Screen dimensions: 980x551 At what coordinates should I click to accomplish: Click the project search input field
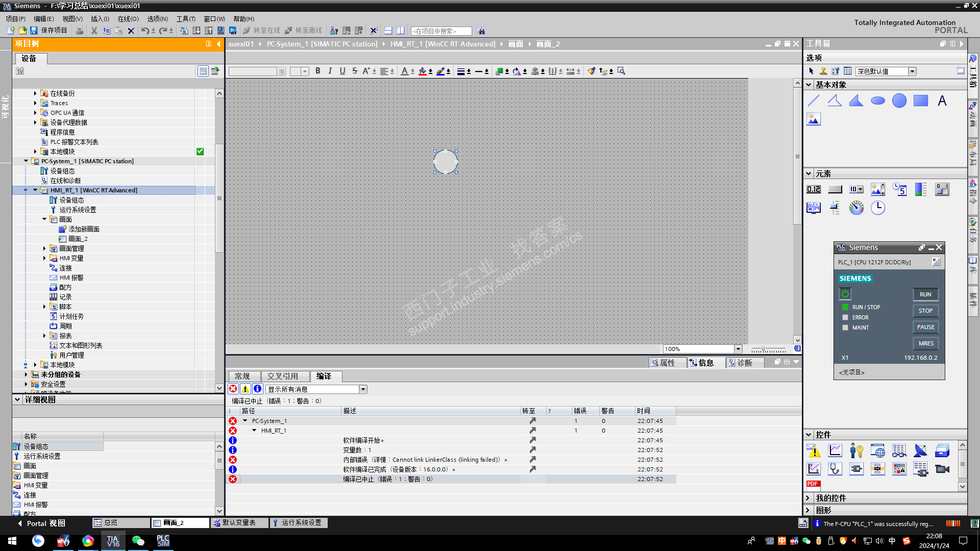(x=441, y=31)
